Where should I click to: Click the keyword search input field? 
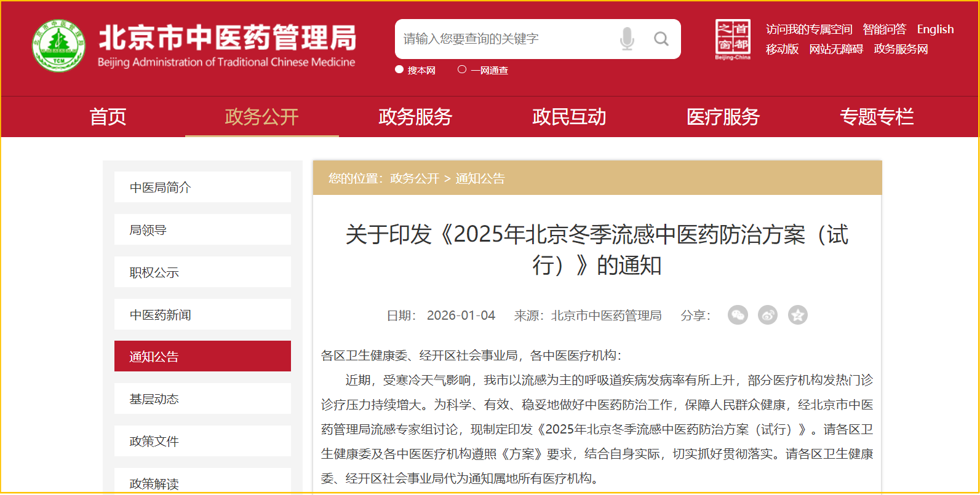pos(504,39)
